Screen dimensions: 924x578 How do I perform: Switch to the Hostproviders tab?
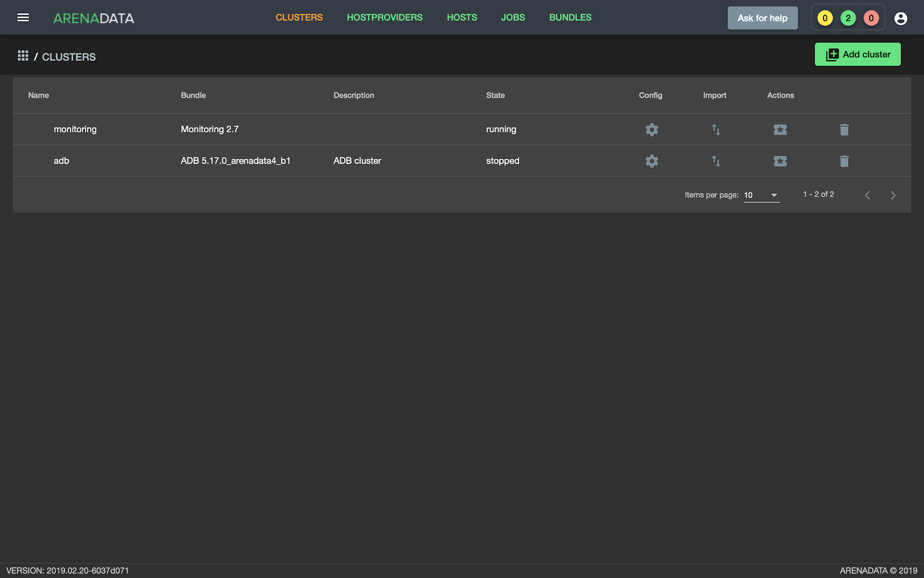pyautogui.click(x=385, y=17)
